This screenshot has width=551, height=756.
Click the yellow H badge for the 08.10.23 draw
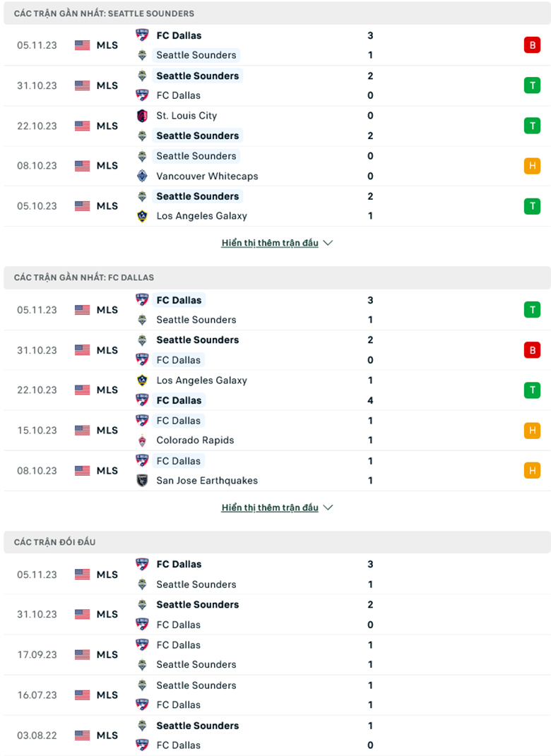click(532, 165)
